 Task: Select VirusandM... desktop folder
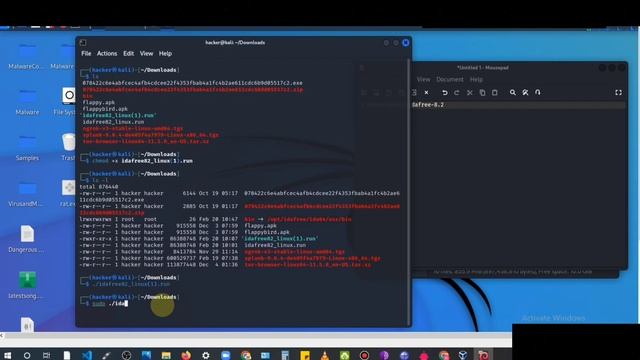[26, 194]
